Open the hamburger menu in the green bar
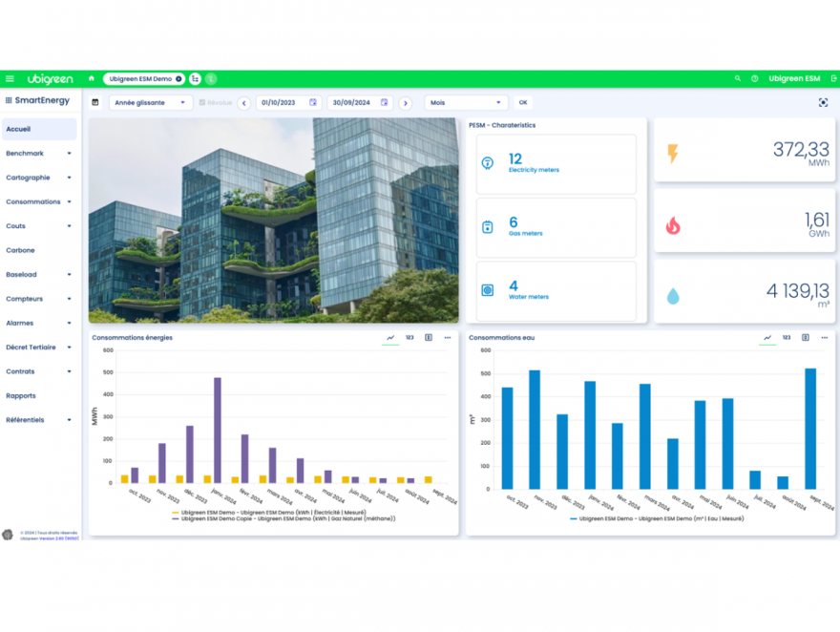 (x=10, y=78)
